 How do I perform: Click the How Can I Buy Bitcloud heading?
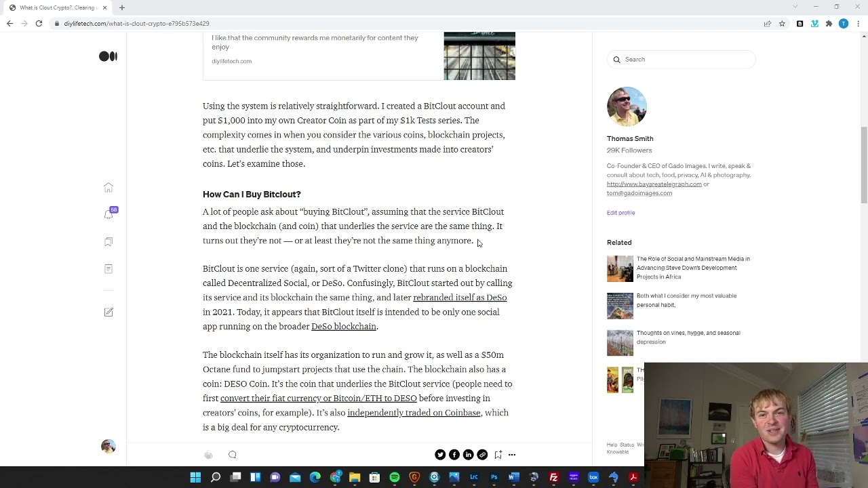pyautogui.click(x=252, y=195)
